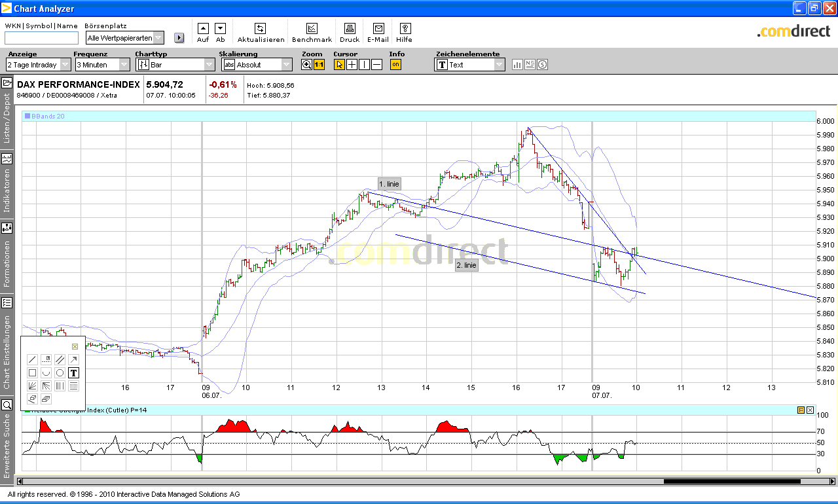
Task: Print the chart via Druck
Action: tap(350, 28)
